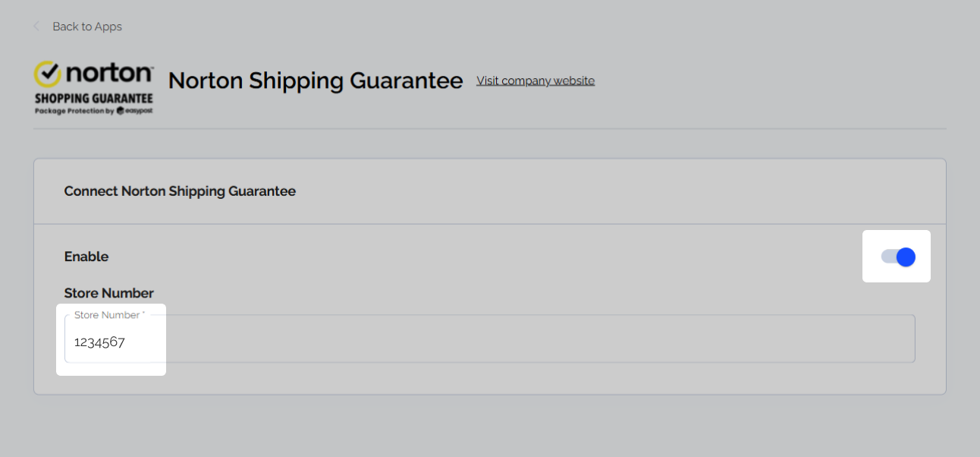Click the empty area of the settings card below the field

pyautogui.click(x=489, y=378)
